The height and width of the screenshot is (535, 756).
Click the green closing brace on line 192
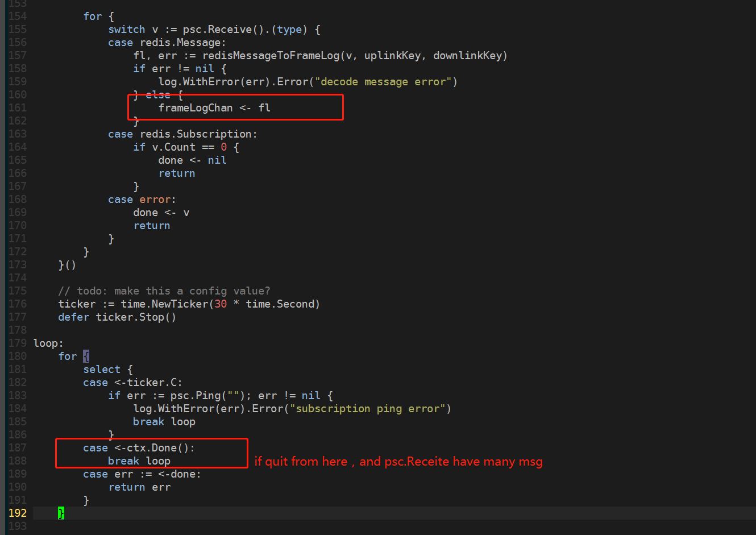(61, 513)
